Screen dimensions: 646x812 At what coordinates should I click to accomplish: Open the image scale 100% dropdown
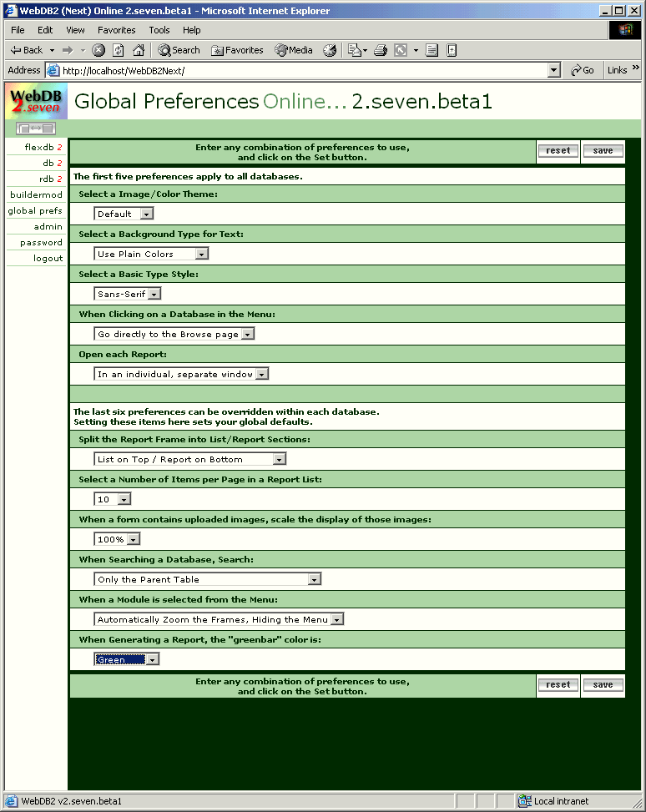tap(117, 539)
